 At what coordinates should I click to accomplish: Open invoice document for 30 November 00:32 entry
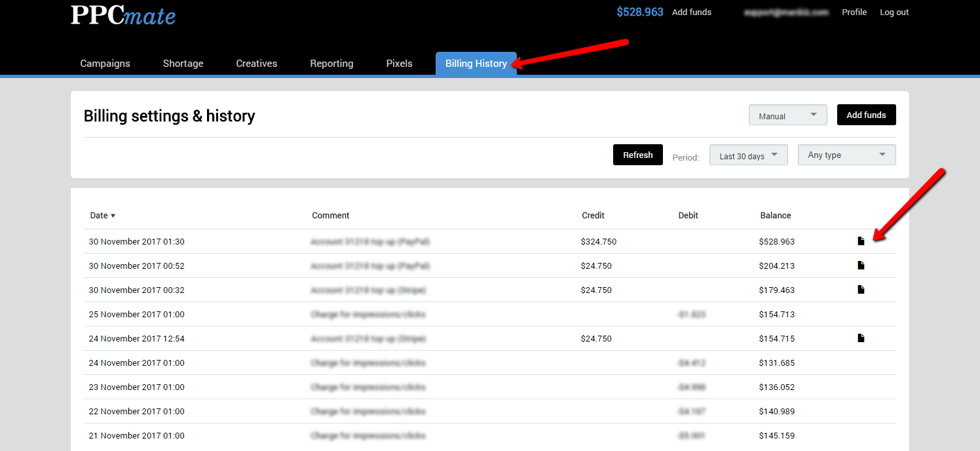click(x=861, y=290)
